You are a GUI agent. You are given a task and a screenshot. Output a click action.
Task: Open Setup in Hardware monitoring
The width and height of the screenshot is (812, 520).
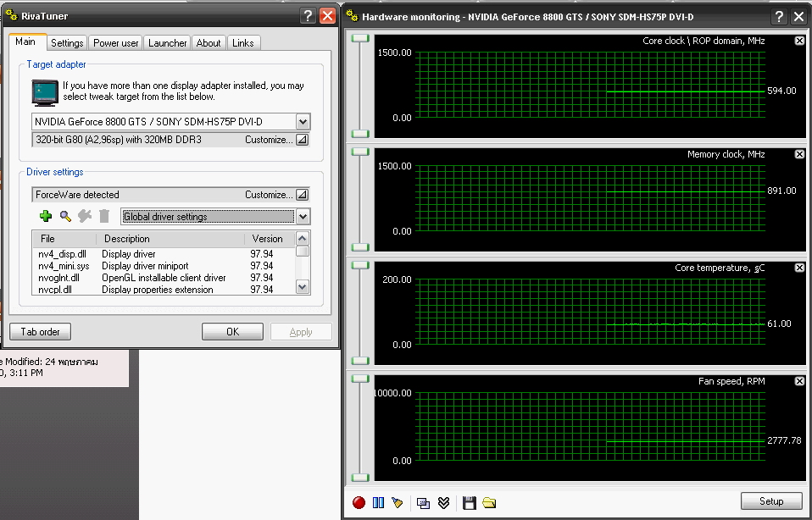click(771, 501)
